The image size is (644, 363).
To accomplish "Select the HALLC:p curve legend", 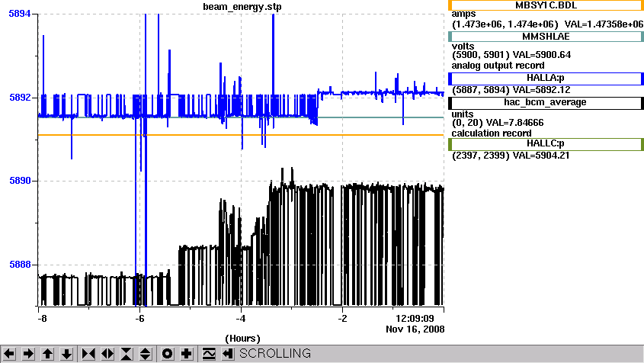I will [546, 144].
